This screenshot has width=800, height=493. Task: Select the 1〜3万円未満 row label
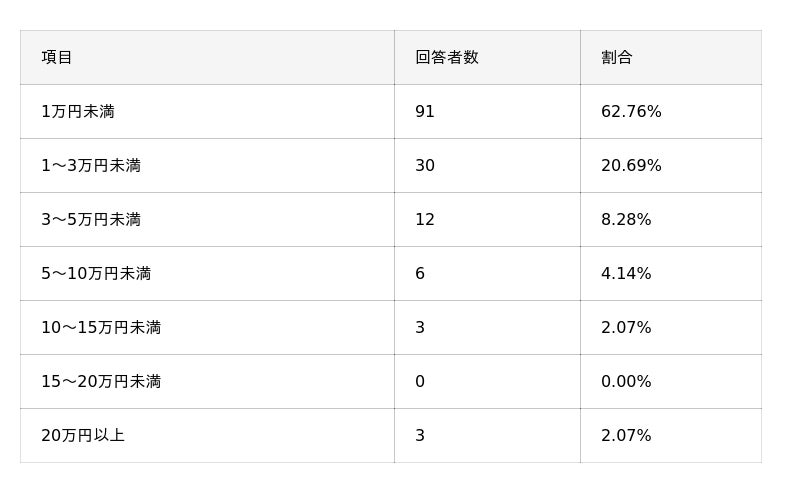(x=91, y=166)
